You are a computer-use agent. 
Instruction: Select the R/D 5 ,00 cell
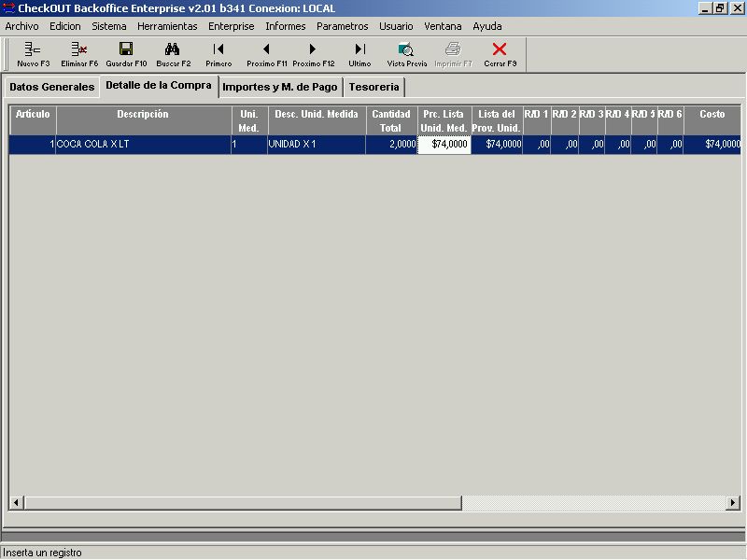644,145
